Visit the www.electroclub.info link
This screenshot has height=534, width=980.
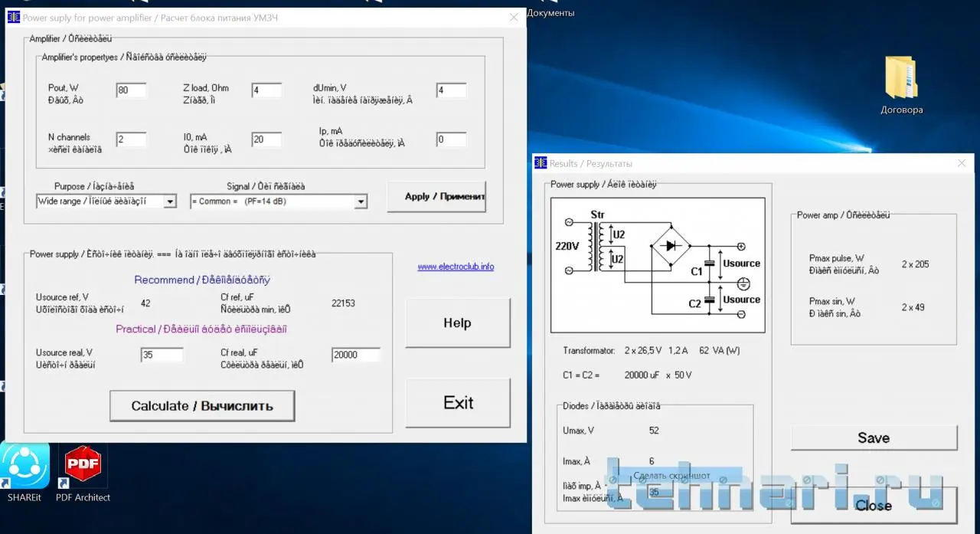coord(456,267)
